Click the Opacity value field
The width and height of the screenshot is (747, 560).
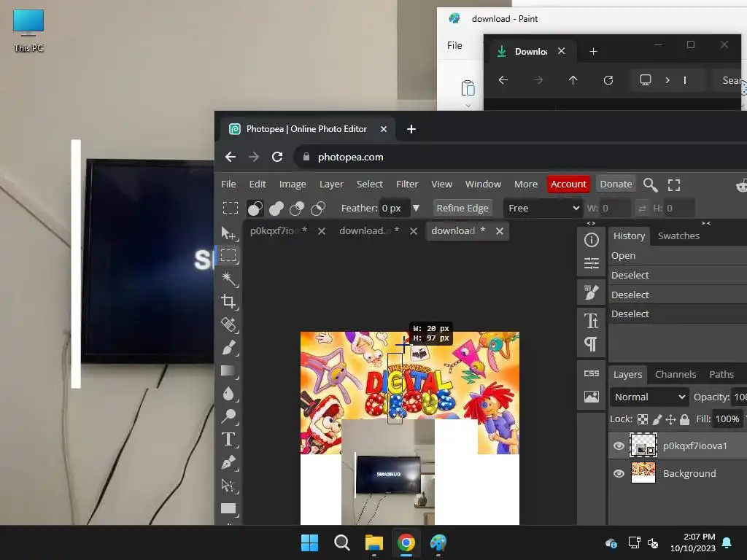pos(740,397)
